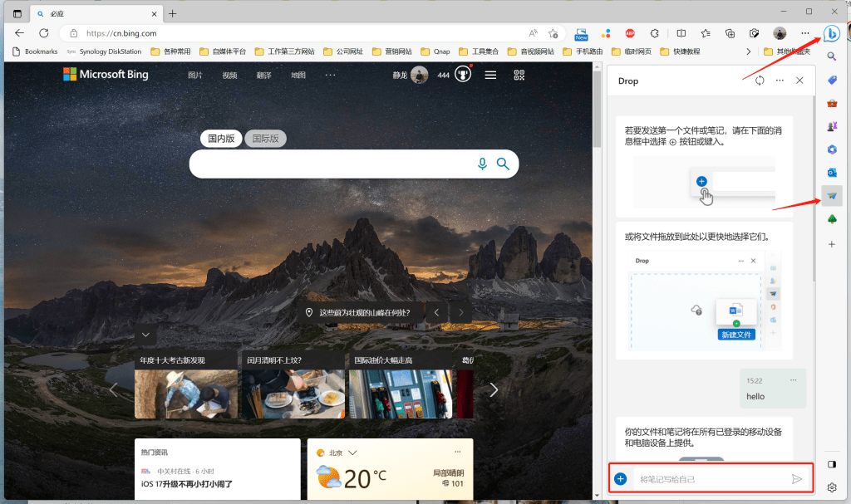The image size is (851, 504).
Task: Switch to 国内版 search mode
Action: (221, 139)
